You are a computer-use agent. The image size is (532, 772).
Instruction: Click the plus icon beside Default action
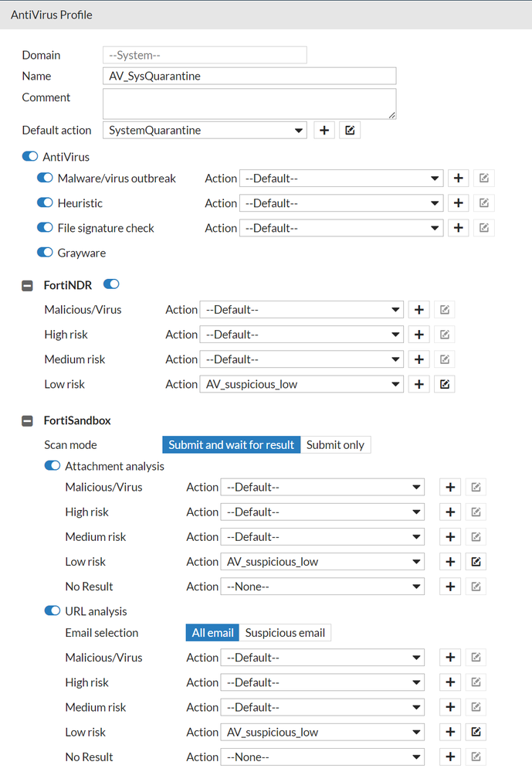[x=325, y=131]
